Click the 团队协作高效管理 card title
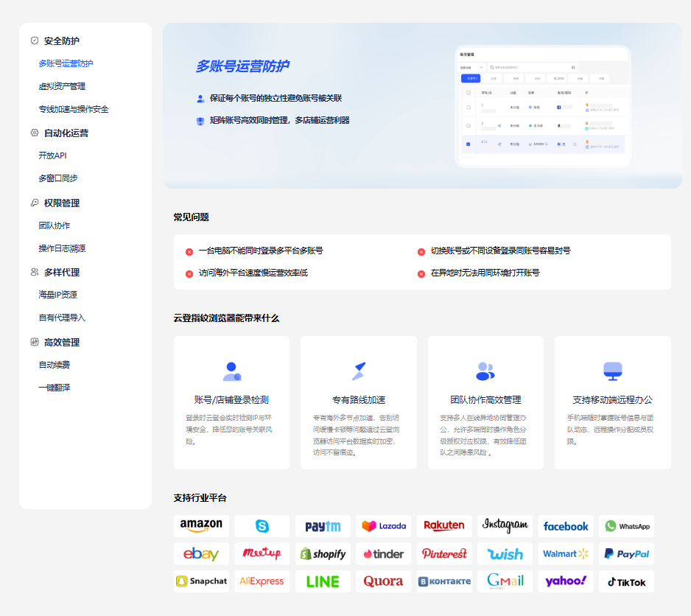 (485, 400)
